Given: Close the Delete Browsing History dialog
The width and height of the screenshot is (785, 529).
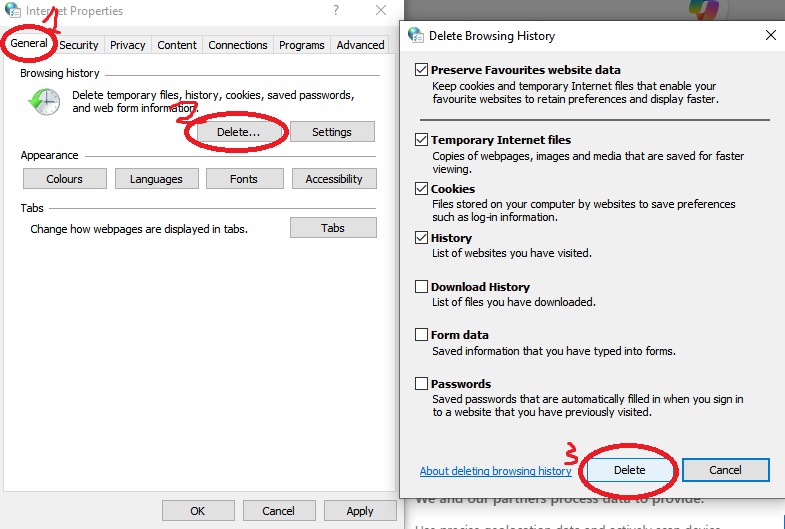Looking at the screenshot, I should [770, 35].
